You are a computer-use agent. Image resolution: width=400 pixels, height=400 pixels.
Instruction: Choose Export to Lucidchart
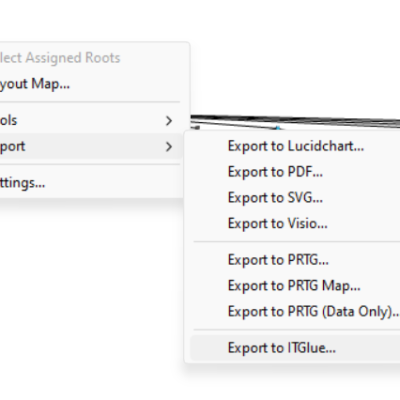point(295,146)
